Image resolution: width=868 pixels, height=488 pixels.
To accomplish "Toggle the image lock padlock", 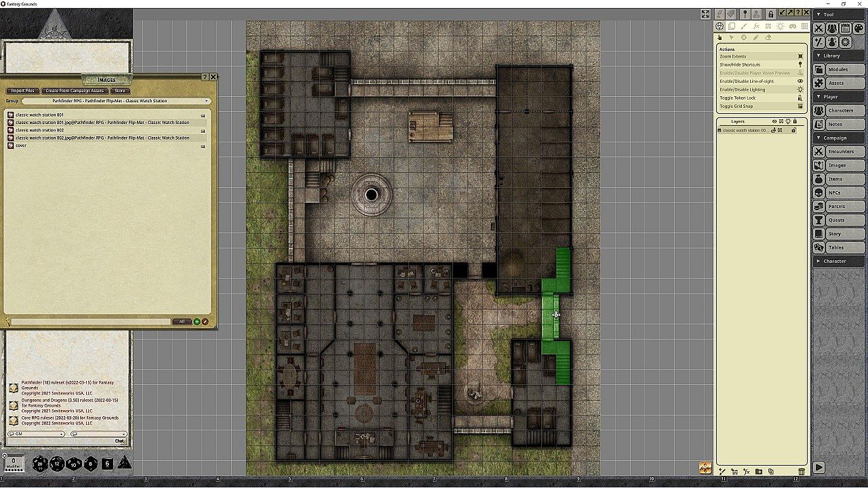I will (x=771, y=14).
